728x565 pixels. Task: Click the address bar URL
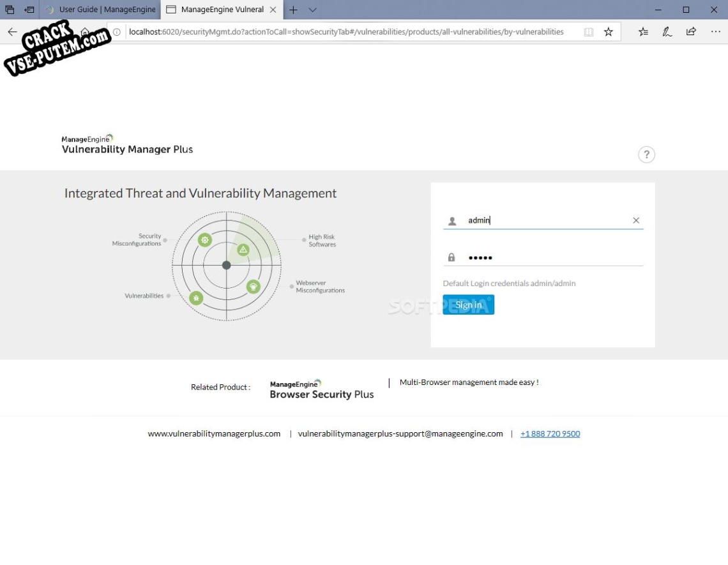coord(346,31)
